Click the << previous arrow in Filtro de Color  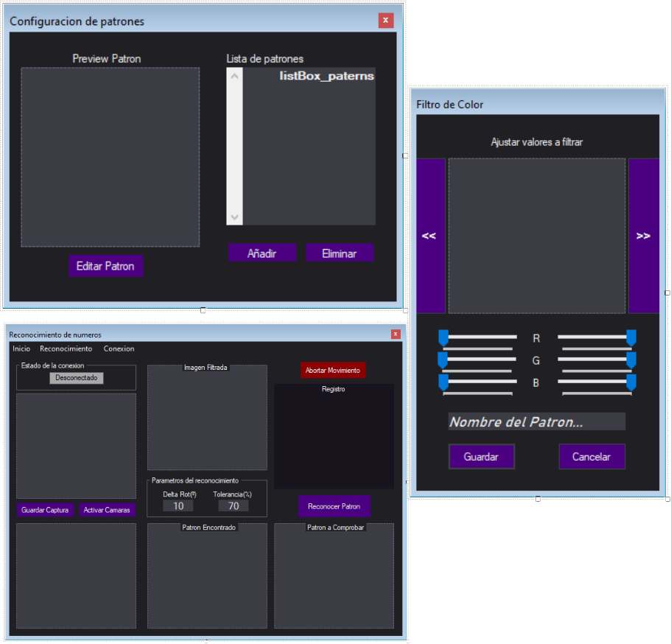pyautogui.click(x=429, y=235)
